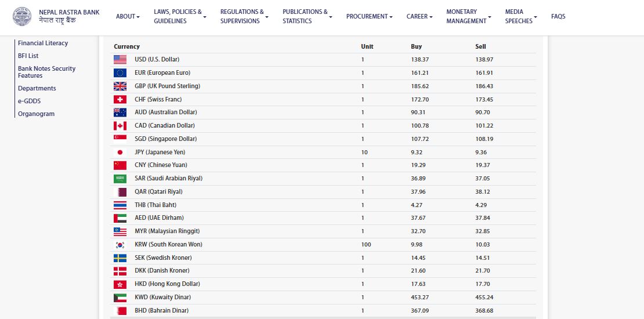Click the Canadian flag icon for CAD
The height and width of the screenshot is (319, 644).
[x=120, y=126]
